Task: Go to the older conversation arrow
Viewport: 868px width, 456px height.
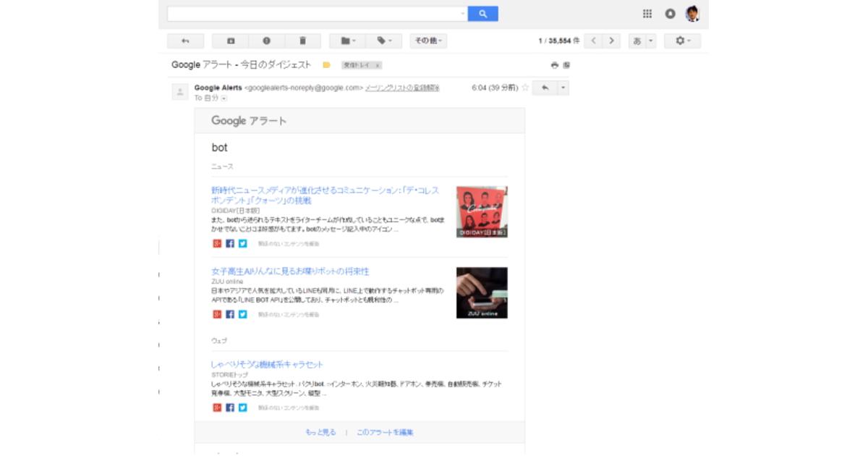Action: 612,41
